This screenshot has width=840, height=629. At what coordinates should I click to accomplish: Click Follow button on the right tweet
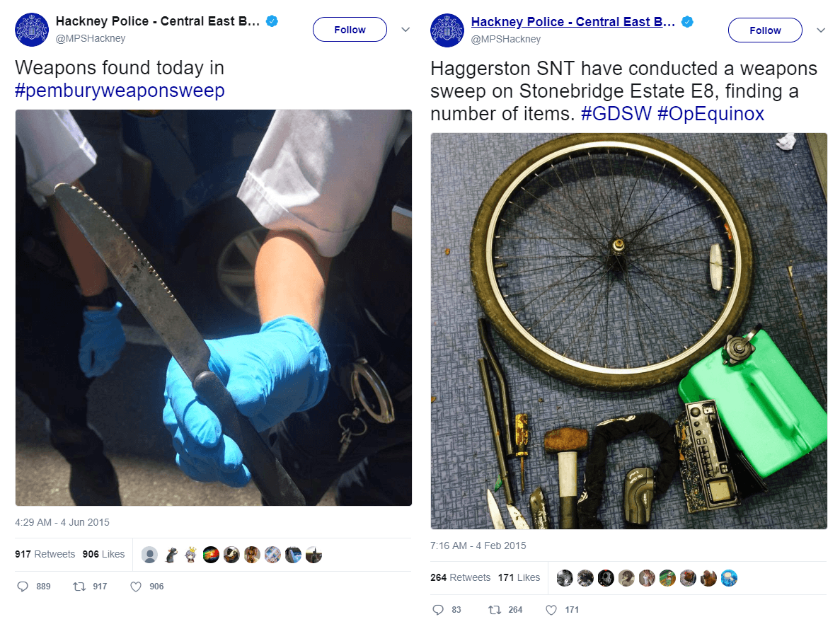[x=765, y=30]
